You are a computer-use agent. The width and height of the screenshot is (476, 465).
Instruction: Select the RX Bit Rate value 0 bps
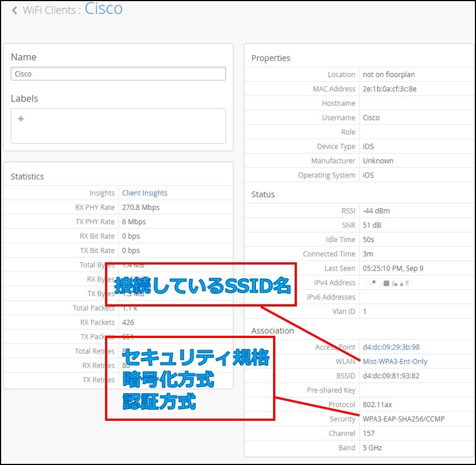point(131,236)
